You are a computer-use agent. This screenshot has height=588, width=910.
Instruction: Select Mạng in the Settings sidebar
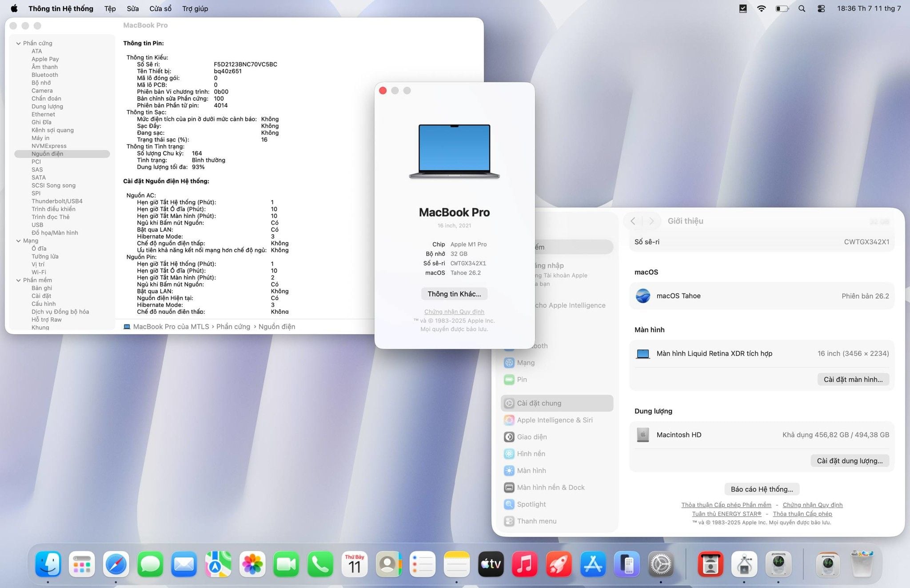(x=557, y=363)
